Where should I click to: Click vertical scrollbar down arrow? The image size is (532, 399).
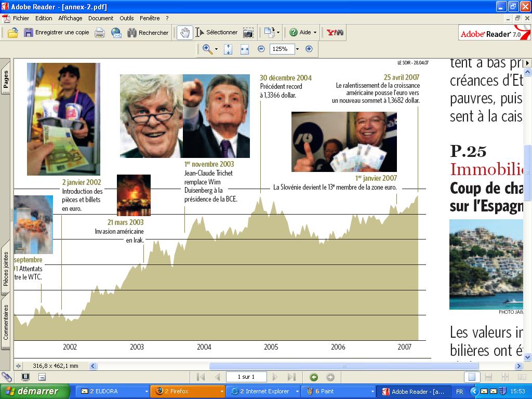[x=527, y=357]
